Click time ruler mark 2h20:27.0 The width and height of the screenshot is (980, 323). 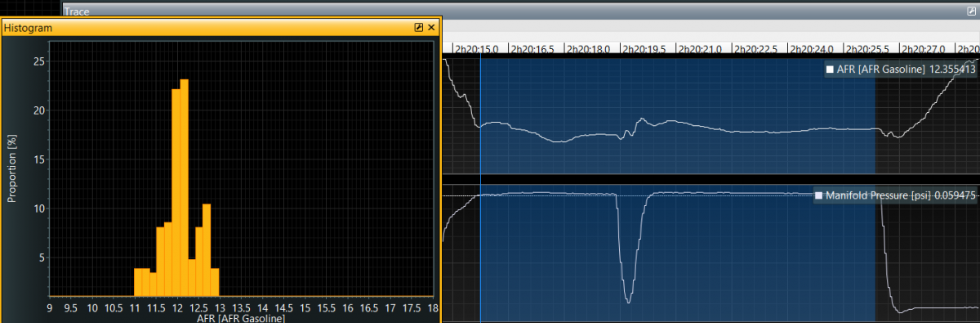click(924, 49)
